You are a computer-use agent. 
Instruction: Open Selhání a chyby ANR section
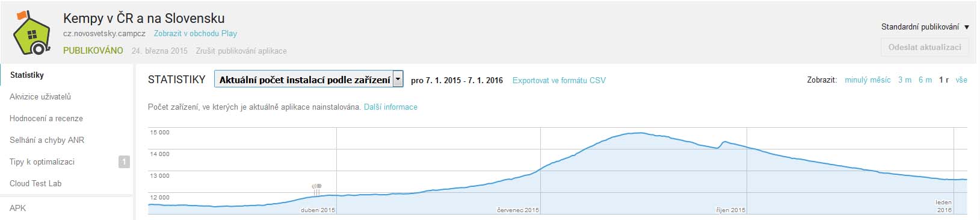(x=47, y=140)
